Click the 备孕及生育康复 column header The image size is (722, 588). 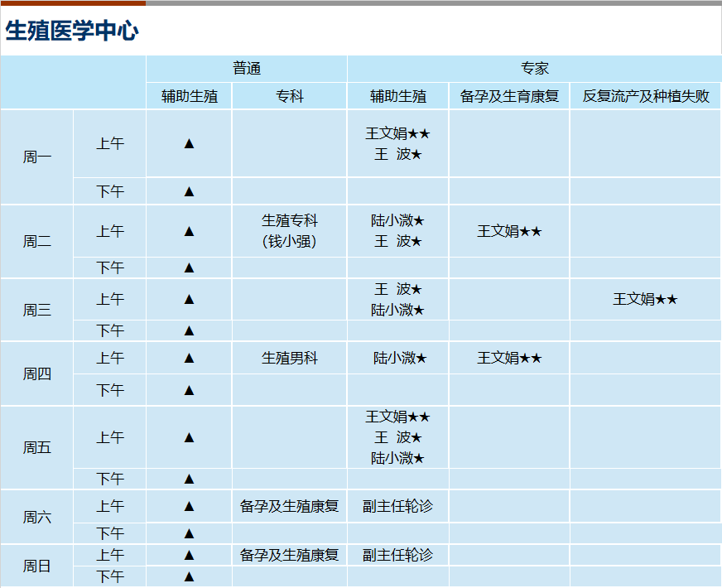click(x=509, y=96)
